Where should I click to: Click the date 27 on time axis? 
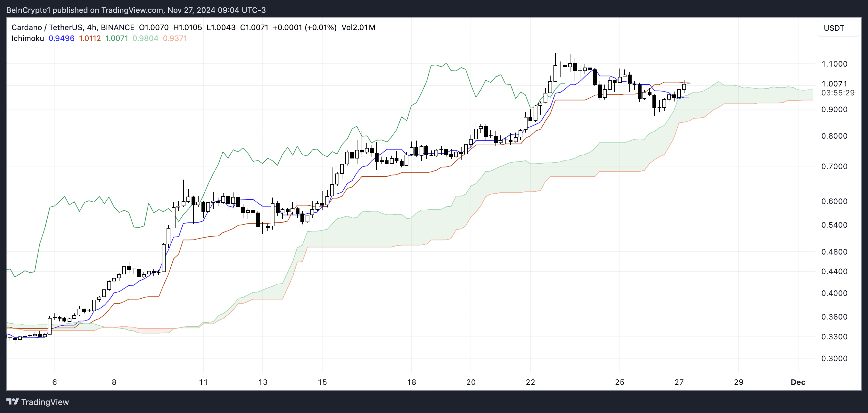679,382
